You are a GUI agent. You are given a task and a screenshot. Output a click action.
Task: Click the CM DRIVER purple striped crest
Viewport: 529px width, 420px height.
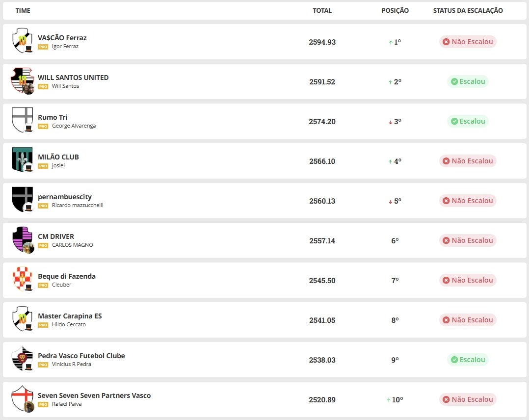[x=22, y=239]
